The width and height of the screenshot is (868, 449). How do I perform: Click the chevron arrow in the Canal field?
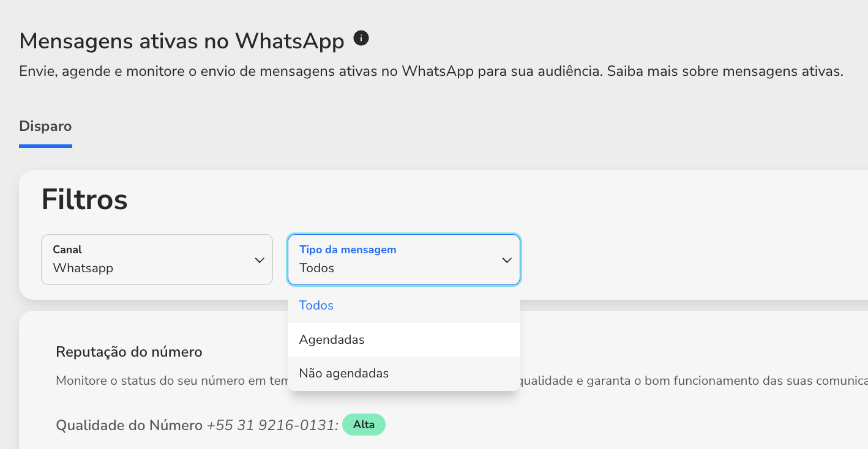260,260
